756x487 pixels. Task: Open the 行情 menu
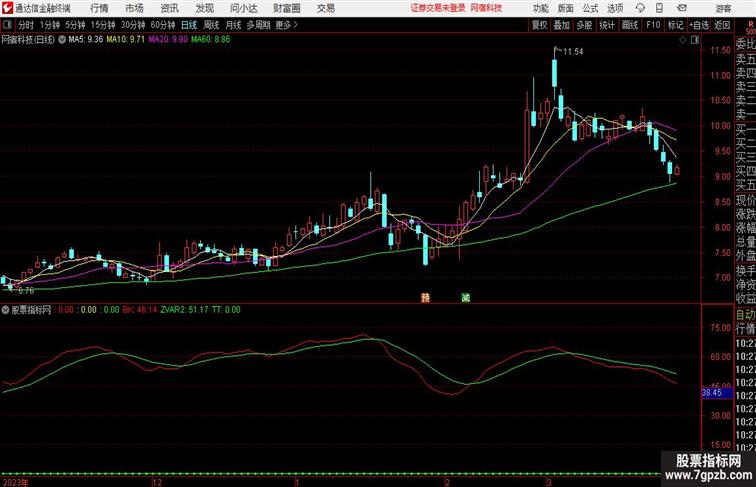click(x=99, y=8)
